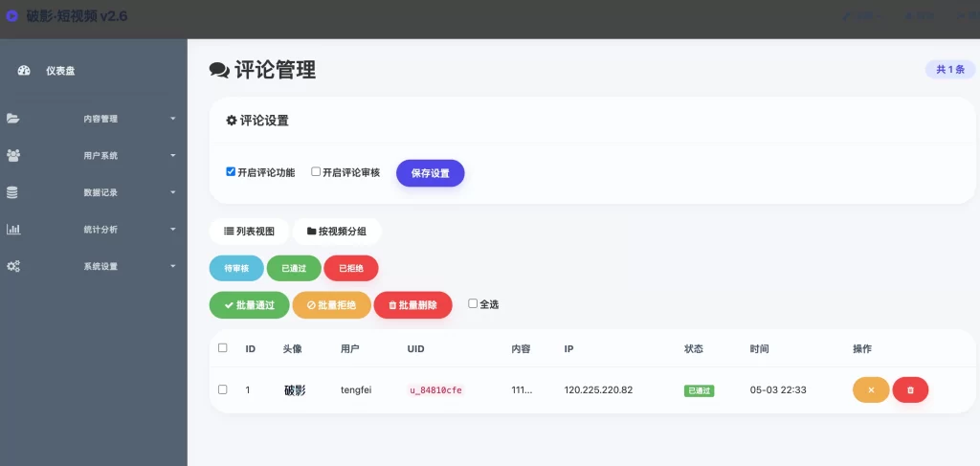Click the 批量删除 button
This screenshot has height=466, width=980.
412,305
